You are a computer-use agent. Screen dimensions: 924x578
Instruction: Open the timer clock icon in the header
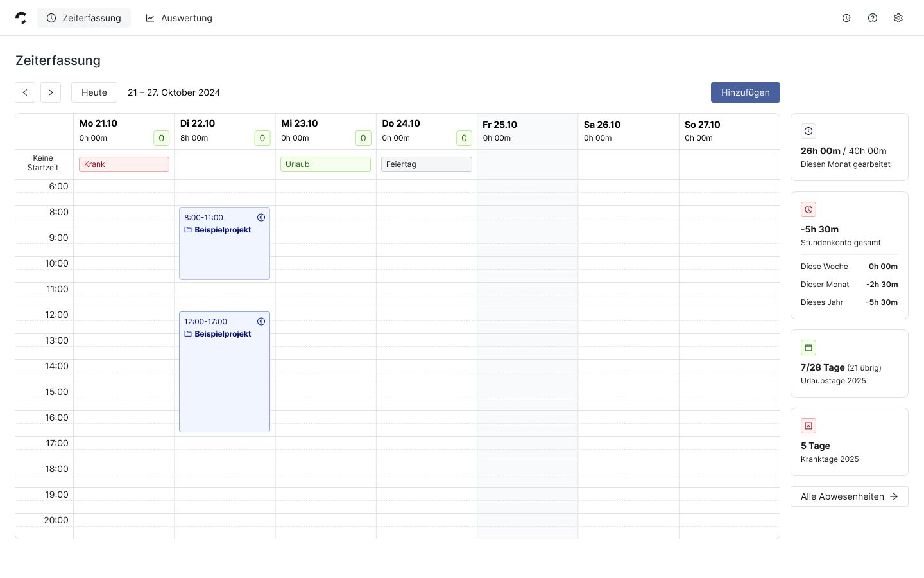847,18
